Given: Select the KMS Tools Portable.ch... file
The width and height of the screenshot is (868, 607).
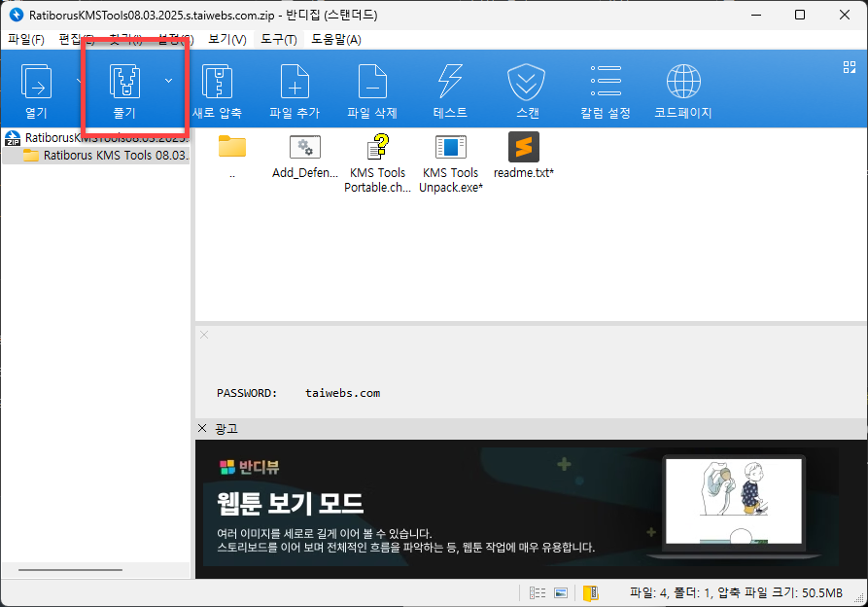Looking at the screenshot, I should (377, 163).
